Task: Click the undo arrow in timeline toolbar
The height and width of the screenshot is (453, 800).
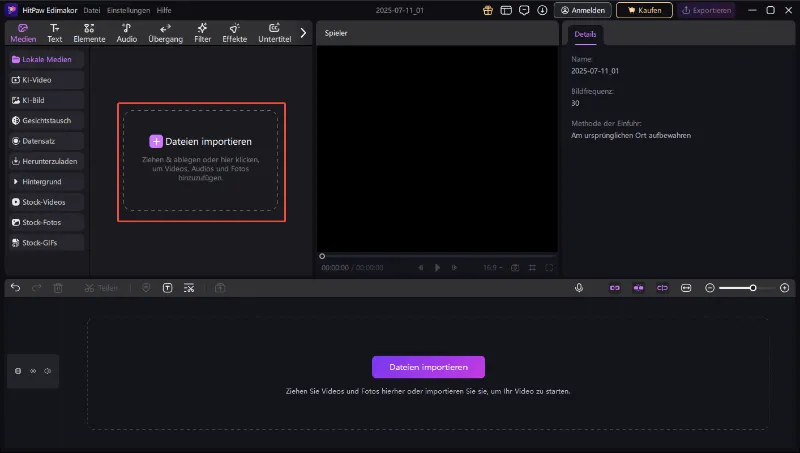Action: pyautogui.click(x=15, y=288)
